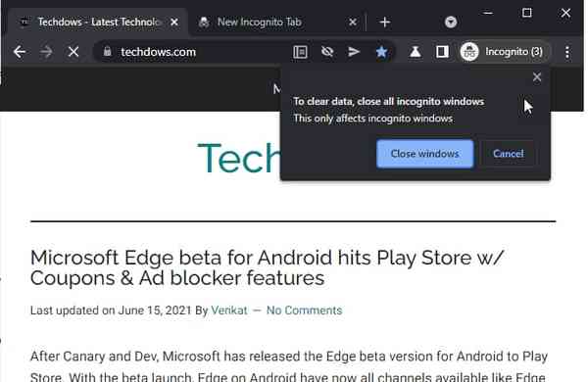Stop loading the techdows.com page

73,52
